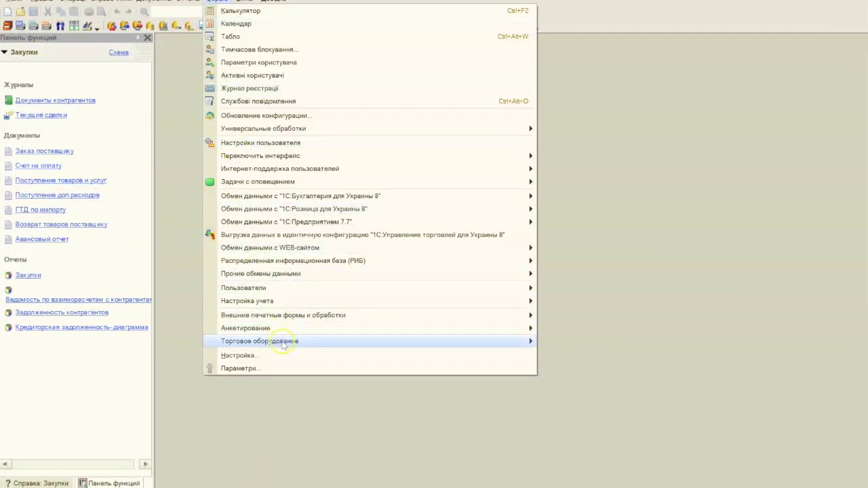
Task: Select Тимчасове блокування menu entry
Action: [x=370, y=49]
